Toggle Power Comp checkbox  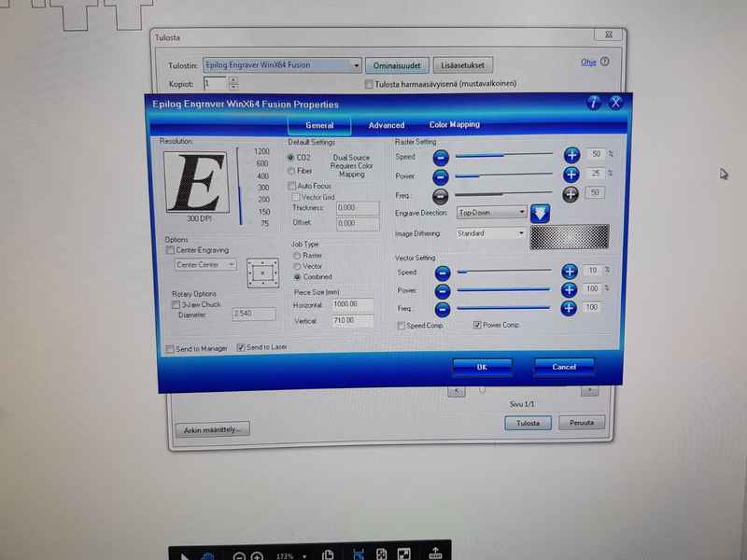tap(477, 325)
